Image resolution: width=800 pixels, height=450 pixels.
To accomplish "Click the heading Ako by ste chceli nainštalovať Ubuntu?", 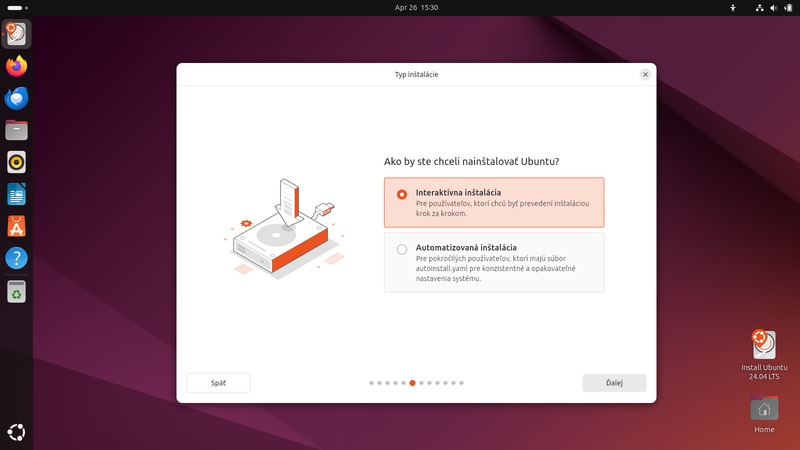I will coord(471,161).
